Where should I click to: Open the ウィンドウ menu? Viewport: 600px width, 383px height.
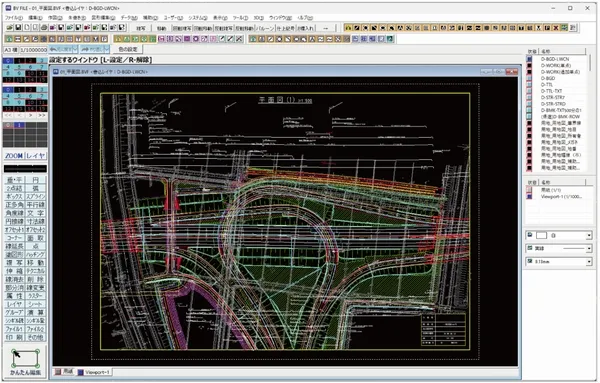[280, 18]
